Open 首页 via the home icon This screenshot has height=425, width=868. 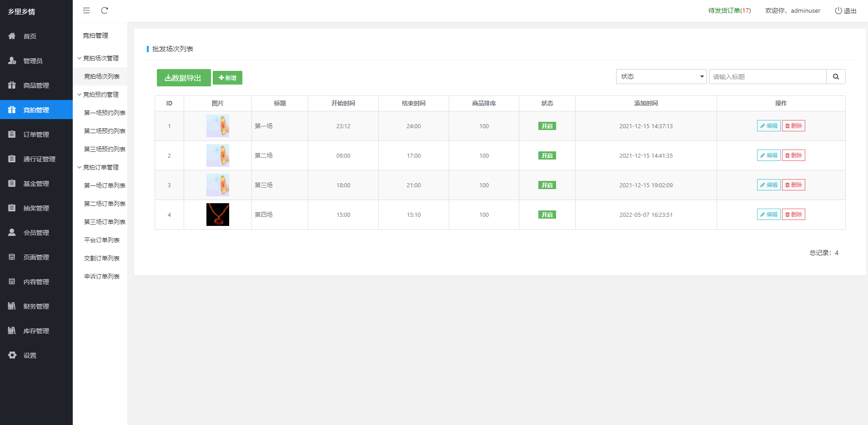pos(12,36)
